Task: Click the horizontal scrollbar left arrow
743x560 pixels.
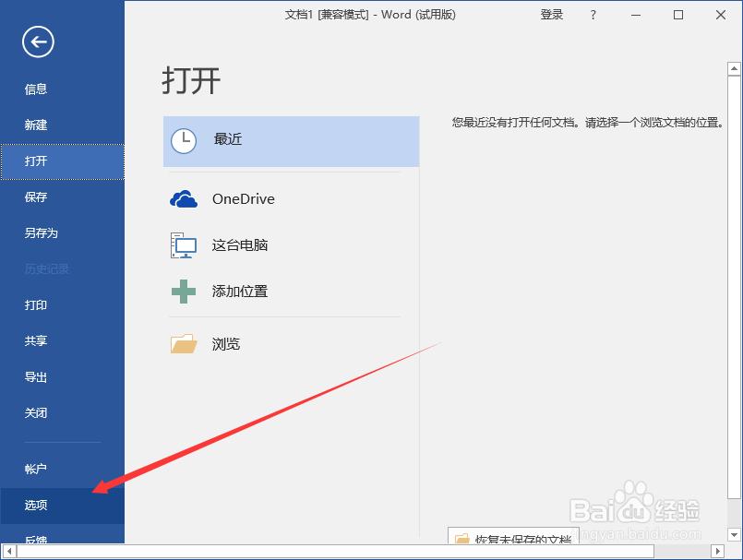Action: [8, 551]
